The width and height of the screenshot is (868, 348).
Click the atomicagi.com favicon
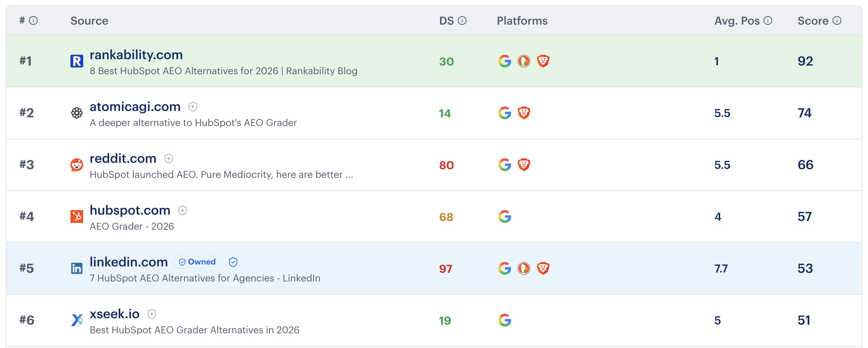click(x=77, y=113)
